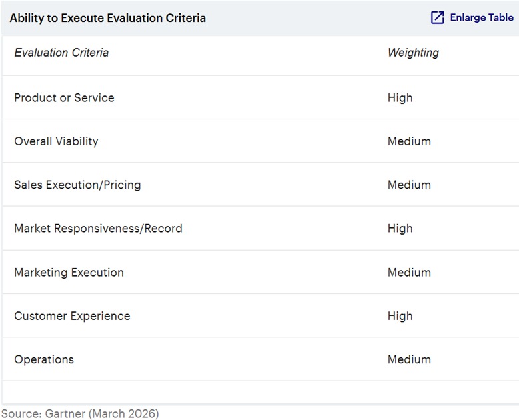Click the Ability to Execute table title
The image size is (519, 420).
coord(107,18)
